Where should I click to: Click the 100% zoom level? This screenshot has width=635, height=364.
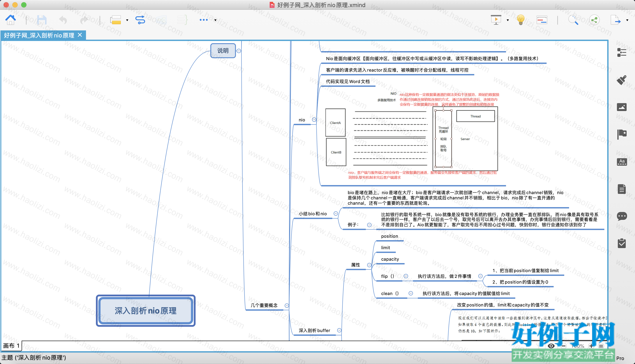578,346
